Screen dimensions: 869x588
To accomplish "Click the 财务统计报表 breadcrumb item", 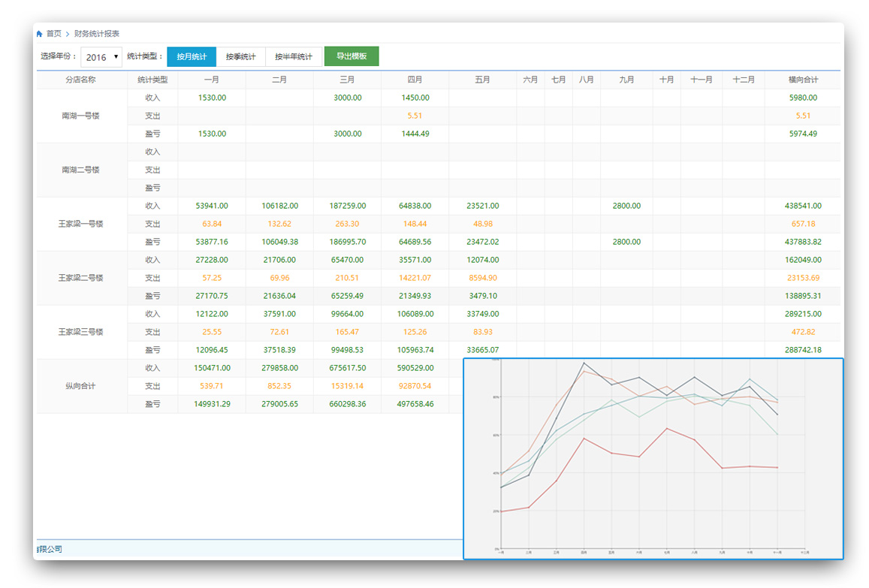I will 97,34.
